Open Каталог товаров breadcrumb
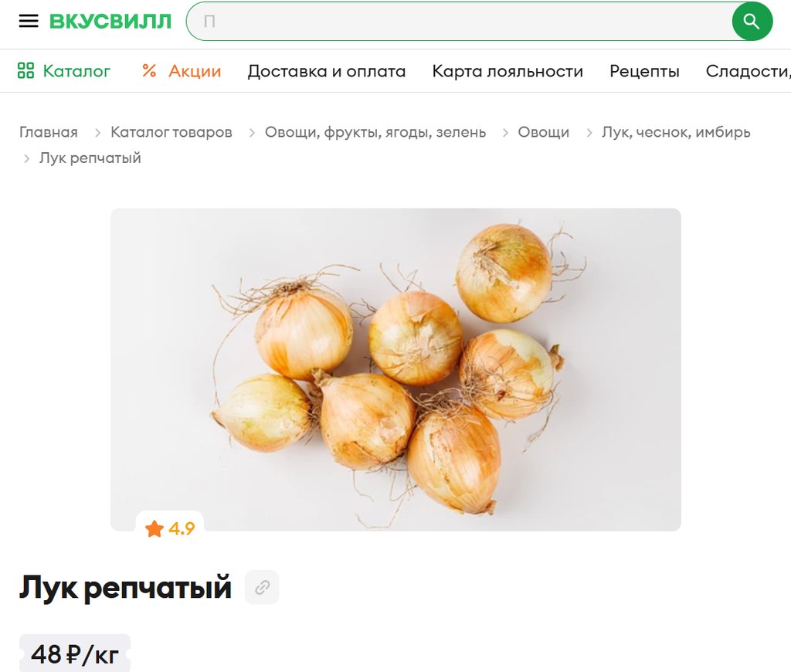The image size is (791, 672). (171, 132)
